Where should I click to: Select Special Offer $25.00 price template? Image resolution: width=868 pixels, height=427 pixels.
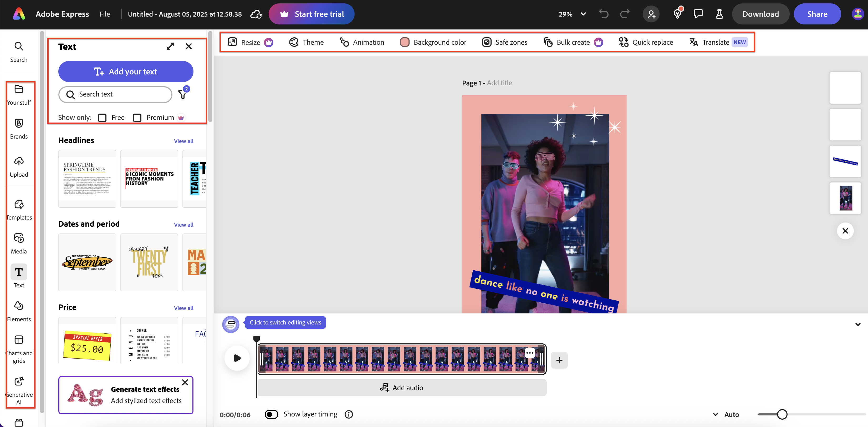87,340
